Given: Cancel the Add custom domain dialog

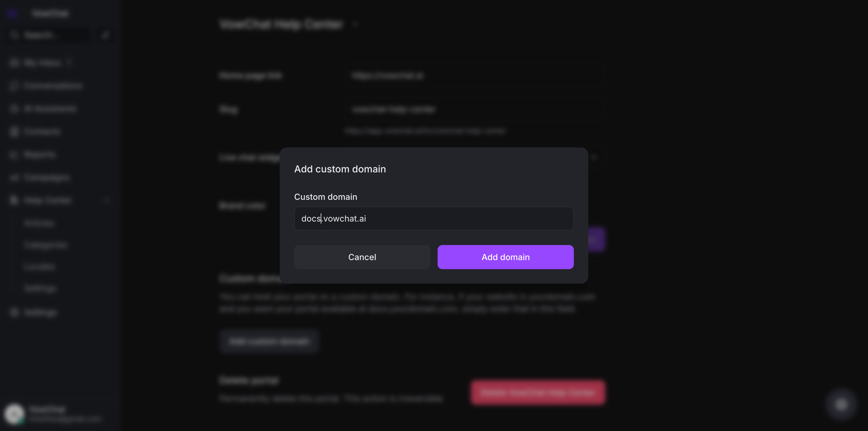Looking at the screenshot, I should pyautogui.click(x=362, y=257).
